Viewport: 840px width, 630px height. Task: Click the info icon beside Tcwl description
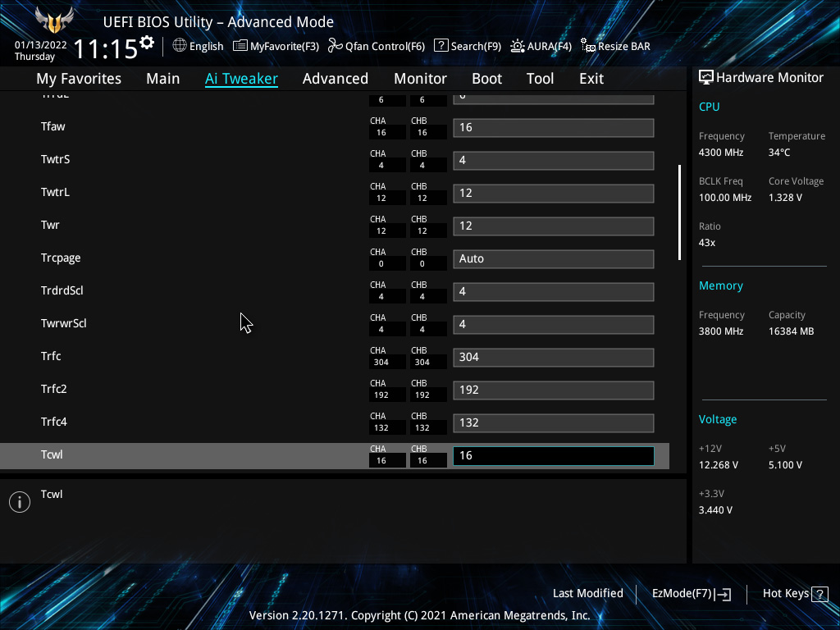(x=20, y=502)
